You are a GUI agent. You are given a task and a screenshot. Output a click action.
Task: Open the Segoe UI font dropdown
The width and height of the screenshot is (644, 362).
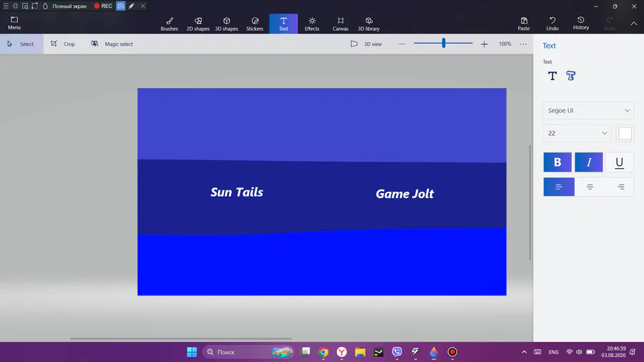[x=589, y=110]
